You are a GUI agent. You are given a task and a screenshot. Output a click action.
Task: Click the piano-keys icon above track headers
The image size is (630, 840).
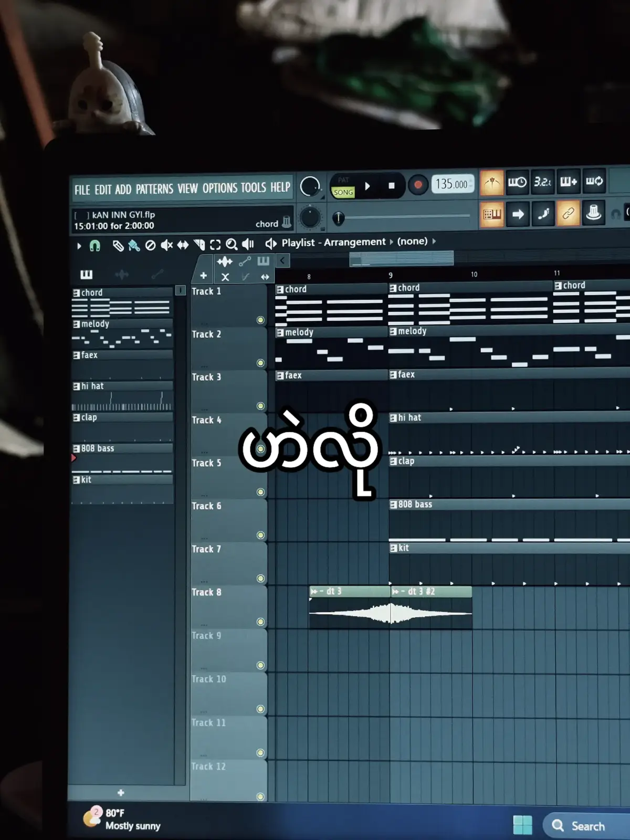click(264, 261)
